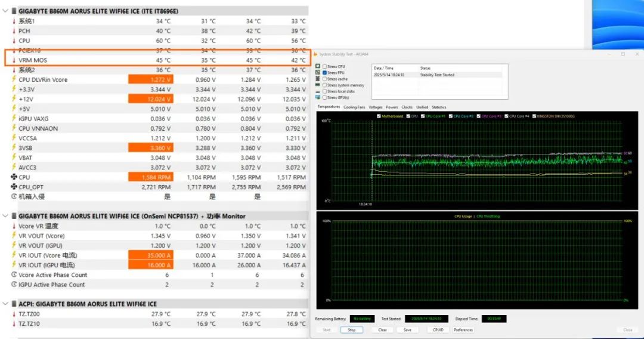
Task: Open the Voltages tab
Action: click(376, 107)
